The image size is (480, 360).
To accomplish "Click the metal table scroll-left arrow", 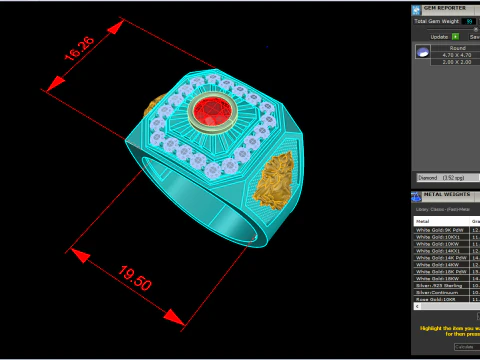I will [x=417, y=306].
